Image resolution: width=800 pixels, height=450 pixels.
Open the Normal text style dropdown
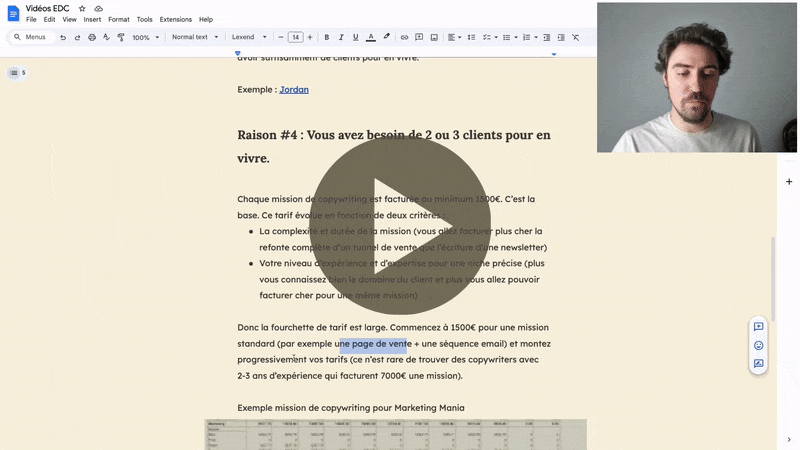click(x=194, y=37)
